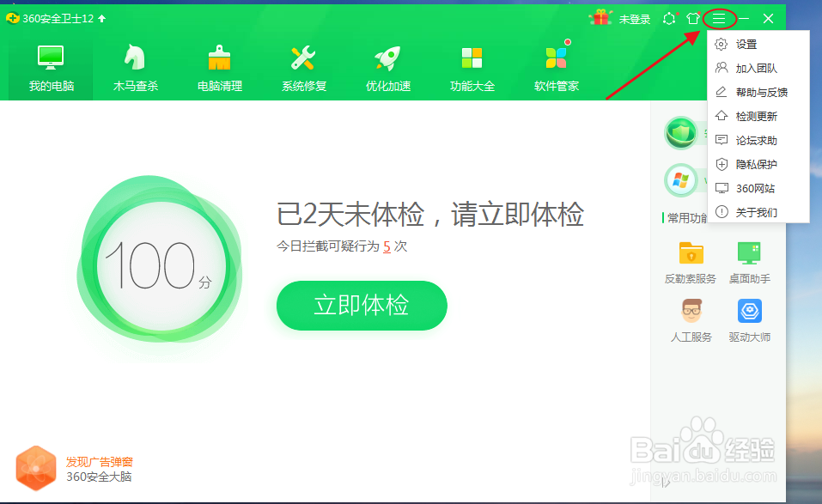822x504 pixels.
Task: Open 隐私保护 from the menu
Action: [x=758, y=165]
